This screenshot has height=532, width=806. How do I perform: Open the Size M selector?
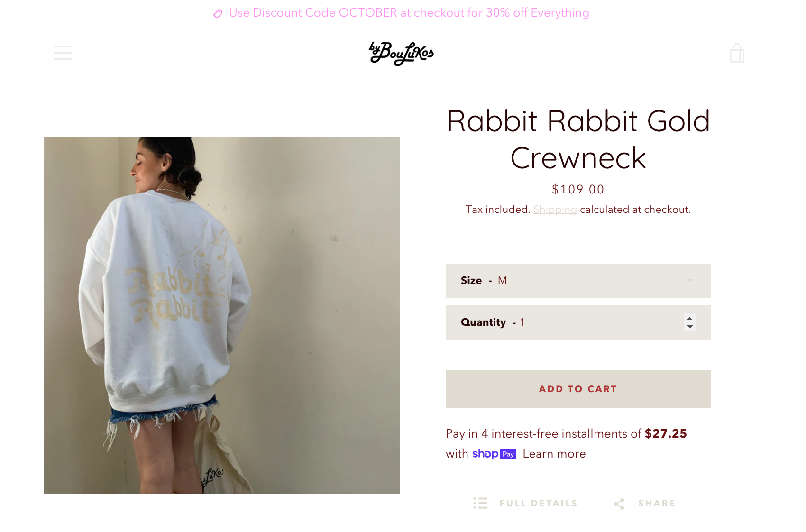coord(578,281)
